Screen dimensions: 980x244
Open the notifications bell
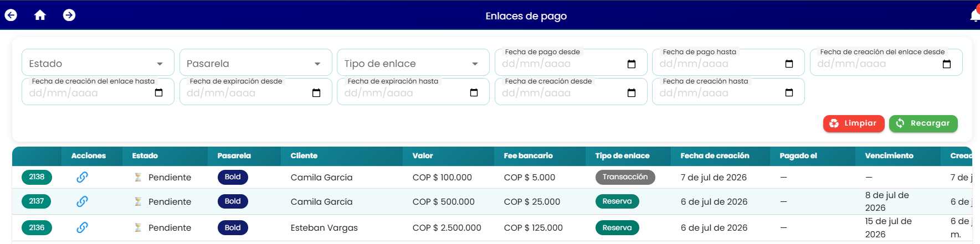[975, 15]
